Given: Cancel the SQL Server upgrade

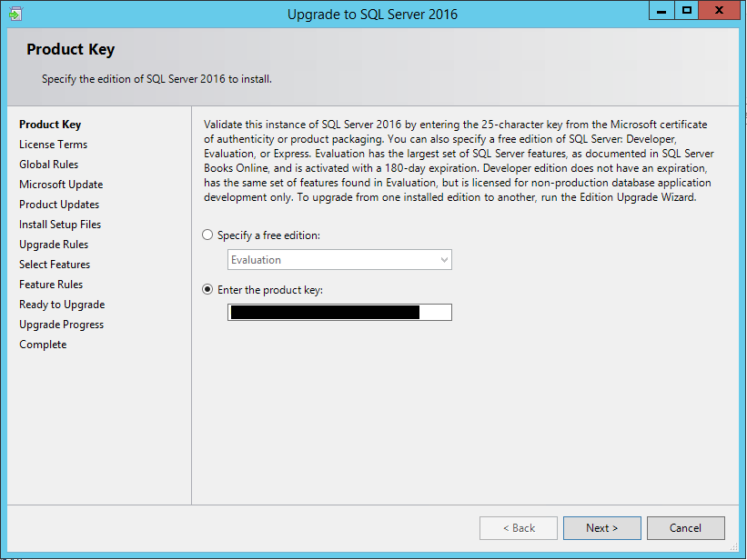Looking at the screenshot, I should coord(685,527).
